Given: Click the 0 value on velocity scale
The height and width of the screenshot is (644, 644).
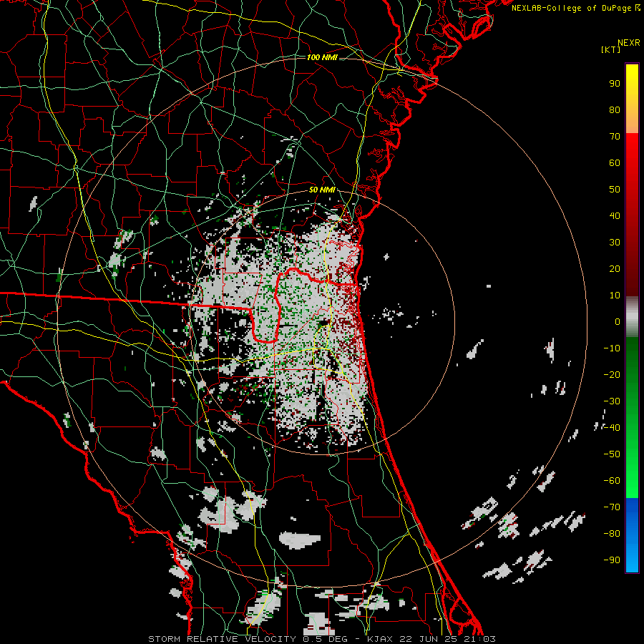Looking at the screenshot, I should click(x=618, y=321).
